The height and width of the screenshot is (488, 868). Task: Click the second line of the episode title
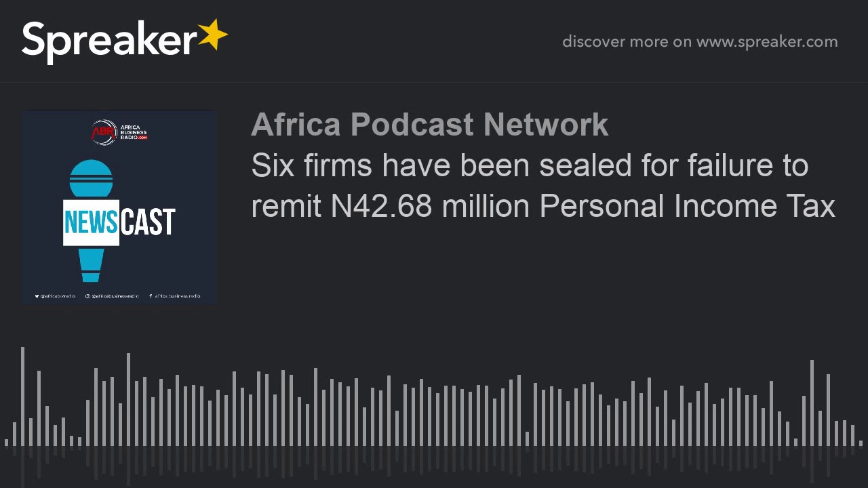(x=542, y=206)
